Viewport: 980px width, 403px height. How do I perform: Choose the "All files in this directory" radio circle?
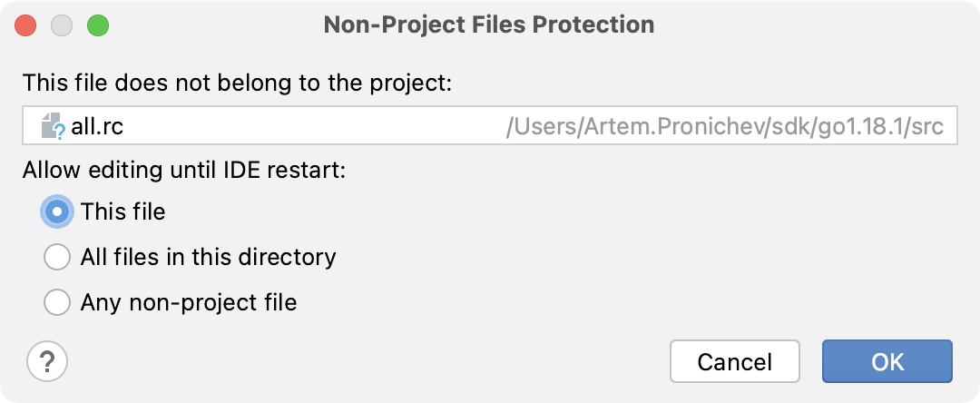(x=57, y=257)
